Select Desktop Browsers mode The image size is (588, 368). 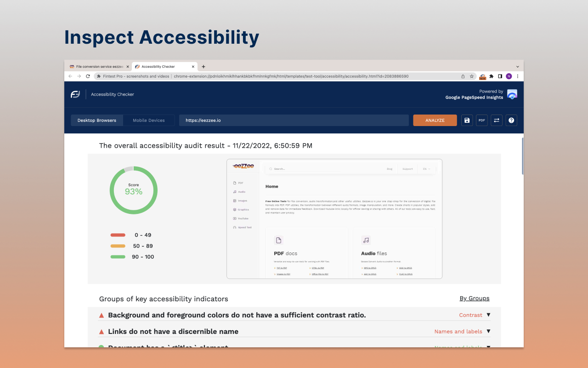(x=97, y=121)
